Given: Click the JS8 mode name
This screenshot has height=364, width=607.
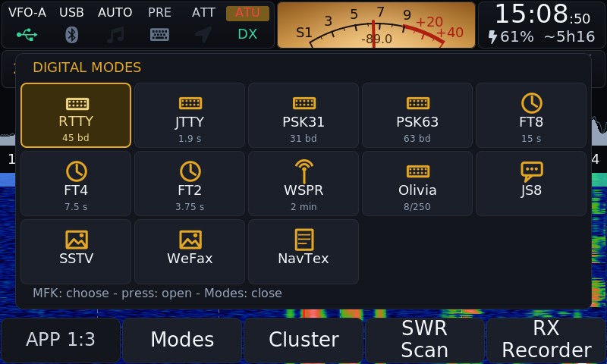Looking at the screenshot, I should tap(531, 190).
